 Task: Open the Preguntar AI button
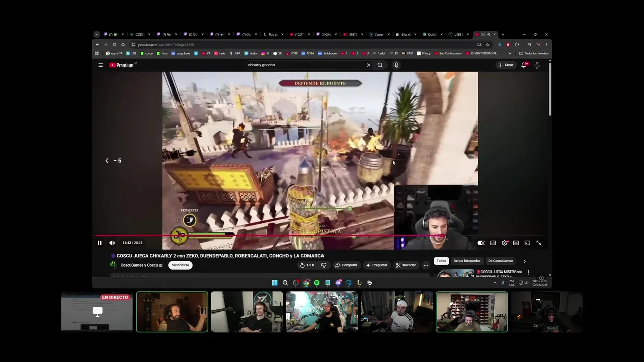tap(377, 265)
